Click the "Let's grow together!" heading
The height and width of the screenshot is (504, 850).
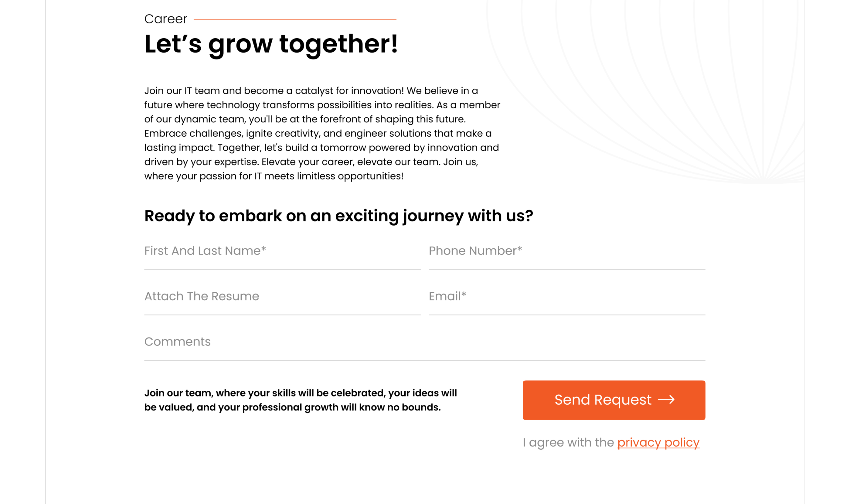271,44
